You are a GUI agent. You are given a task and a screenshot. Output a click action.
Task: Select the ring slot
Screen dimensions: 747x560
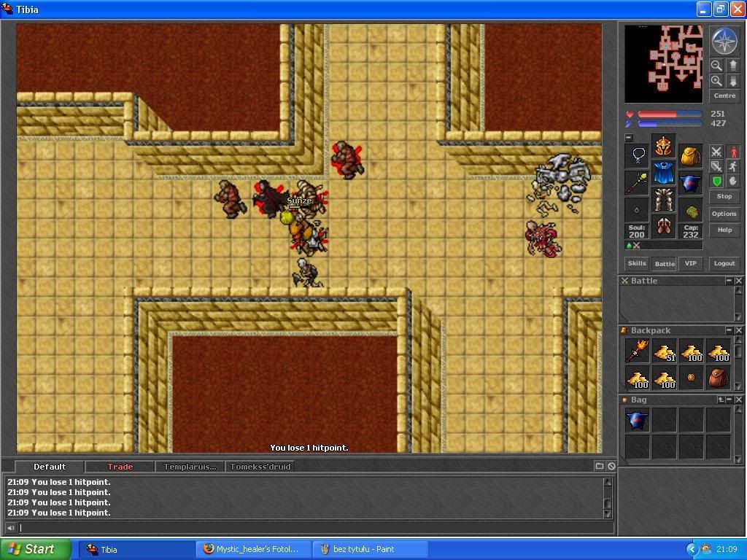pyautogui.click(x=637, y=210)
